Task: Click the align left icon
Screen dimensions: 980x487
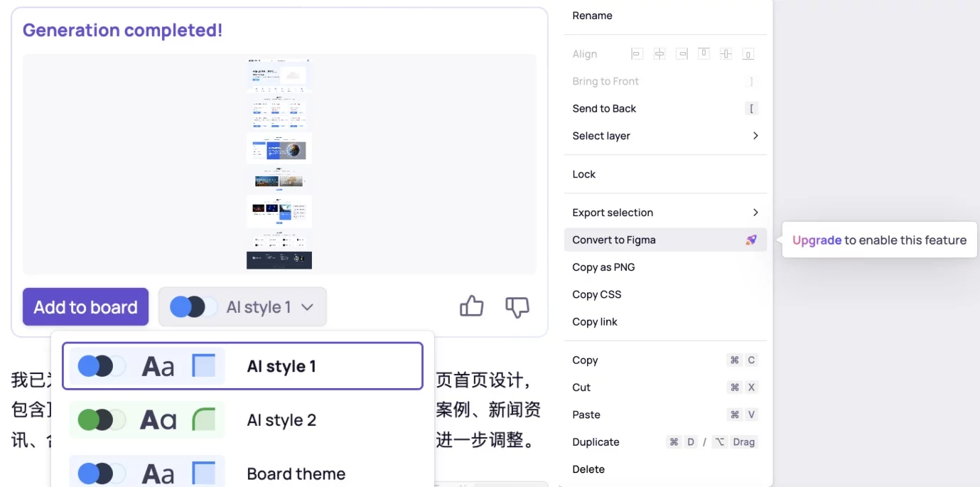Action: [637, 54]
